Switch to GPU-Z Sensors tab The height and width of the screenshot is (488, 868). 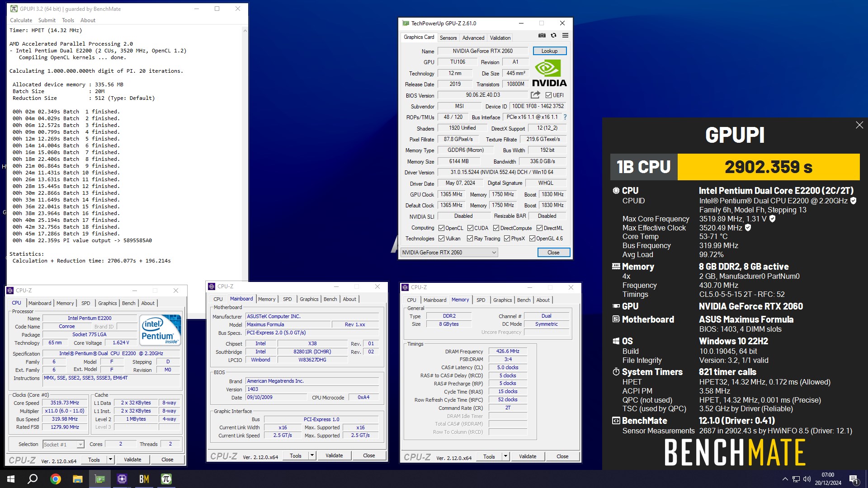(448, 38)
